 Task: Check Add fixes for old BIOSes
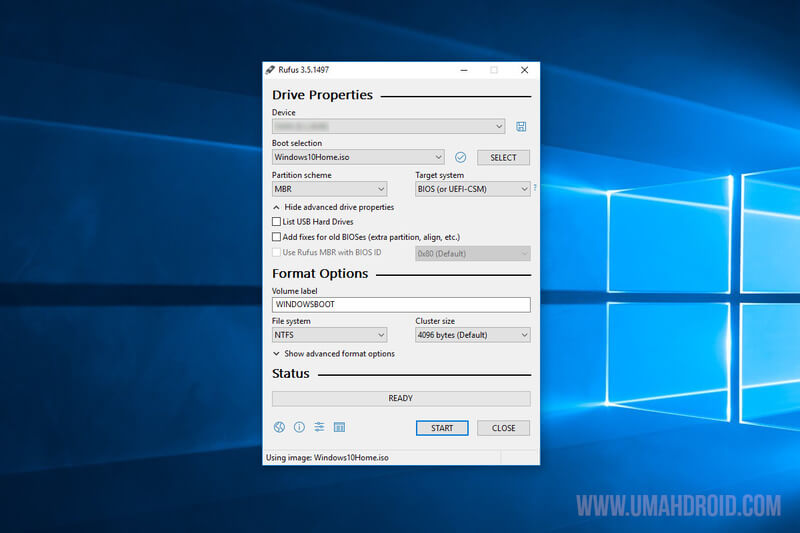276,237
